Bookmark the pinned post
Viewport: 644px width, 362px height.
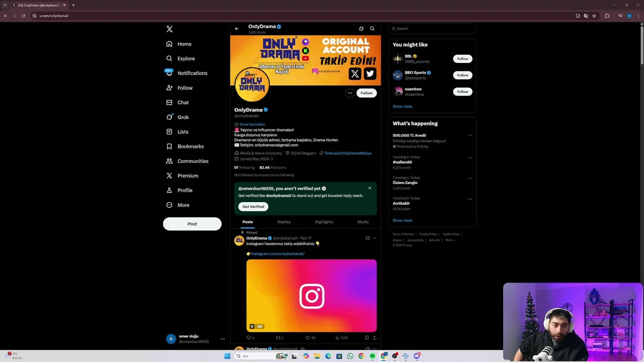click(367, 338)
